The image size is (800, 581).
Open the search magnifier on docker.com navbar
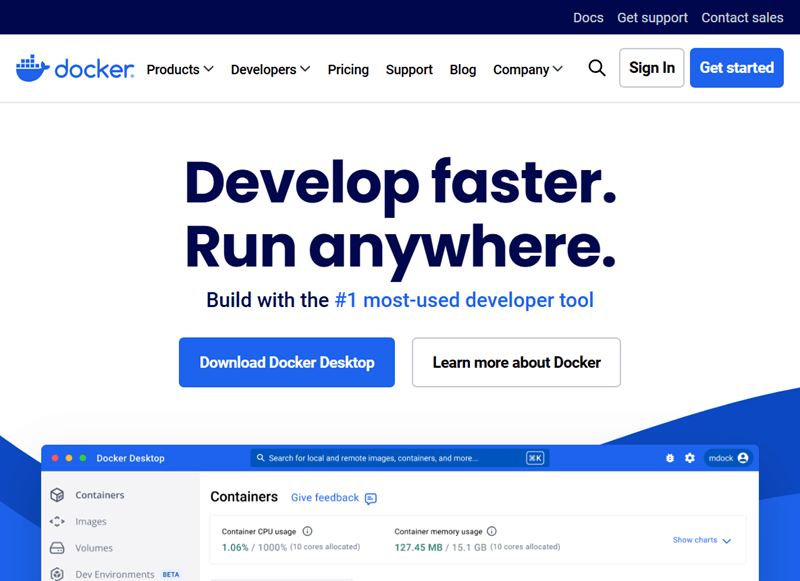coord(597,68)
